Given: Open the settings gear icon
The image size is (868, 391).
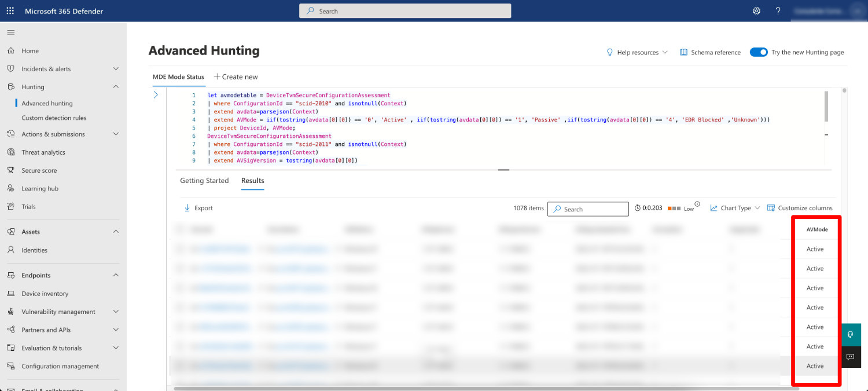Looking at the screenshot, I should (x=756, y=11).
